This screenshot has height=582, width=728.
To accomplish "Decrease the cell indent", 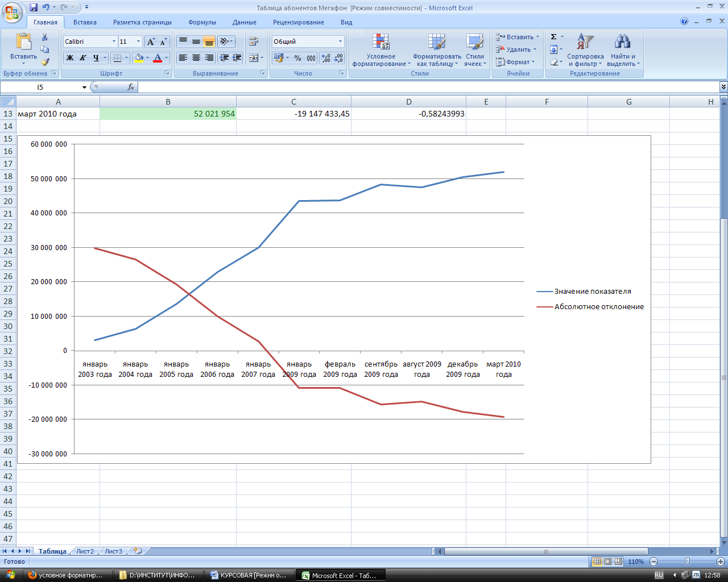I will point(224,58).
